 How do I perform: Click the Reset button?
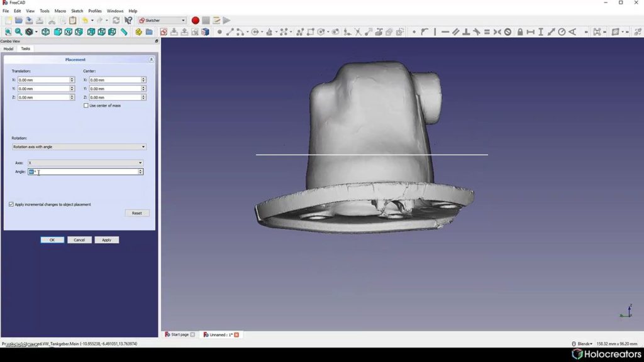[x=136, y=213]
